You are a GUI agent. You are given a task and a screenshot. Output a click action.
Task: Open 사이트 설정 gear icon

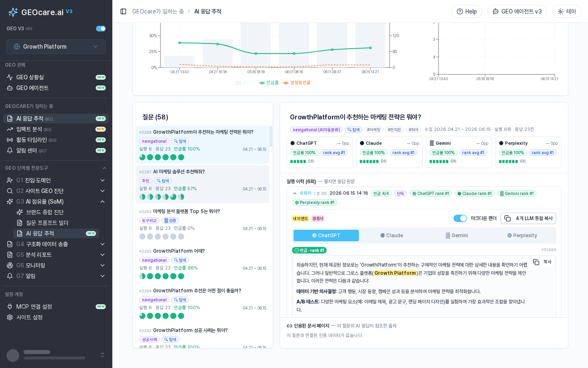[10, 317]
